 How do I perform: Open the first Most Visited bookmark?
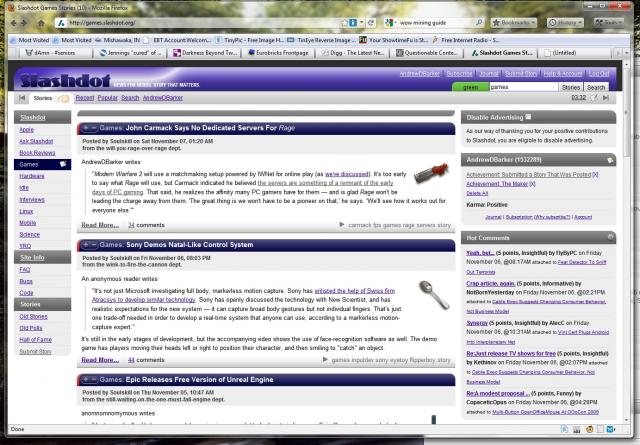tap(29, 40)
